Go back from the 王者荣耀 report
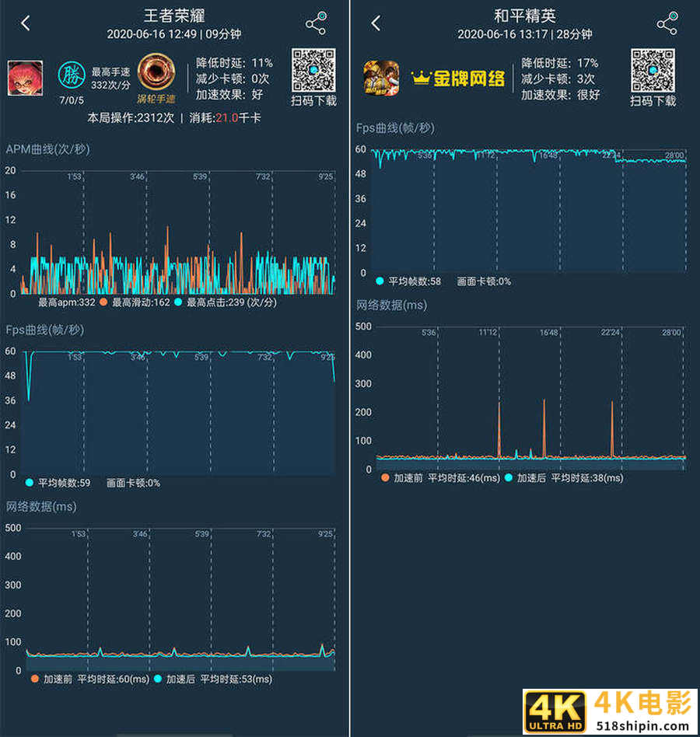 coord(26,23)
